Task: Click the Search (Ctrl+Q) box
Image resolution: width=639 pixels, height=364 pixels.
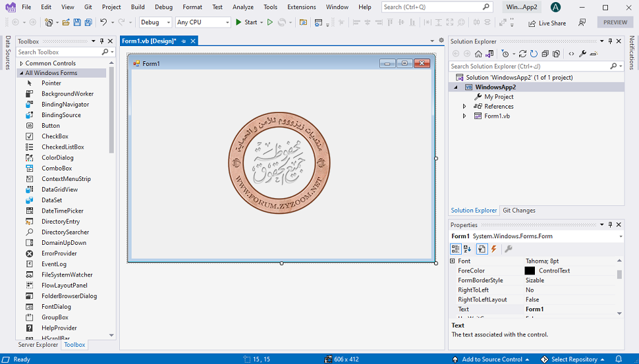Action: pos(437,7)
